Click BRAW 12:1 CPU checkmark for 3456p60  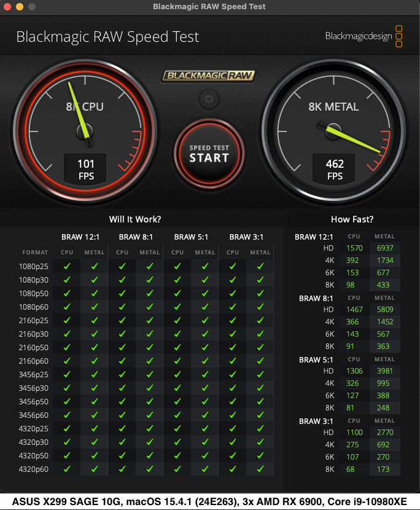coord(67,415)
